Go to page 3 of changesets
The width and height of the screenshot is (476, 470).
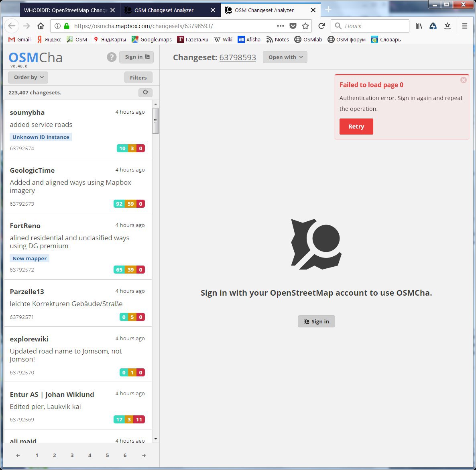72,455
